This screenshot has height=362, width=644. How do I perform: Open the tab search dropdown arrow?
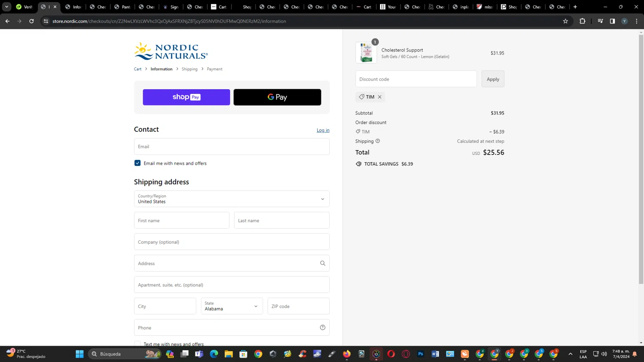pyautogui.click(x=6, y=7)
